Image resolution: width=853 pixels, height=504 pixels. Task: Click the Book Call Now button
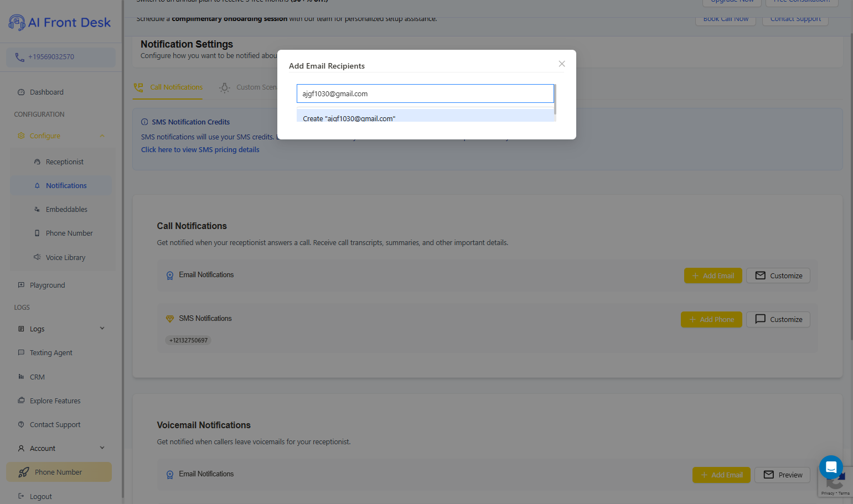(x=726, y=19)
